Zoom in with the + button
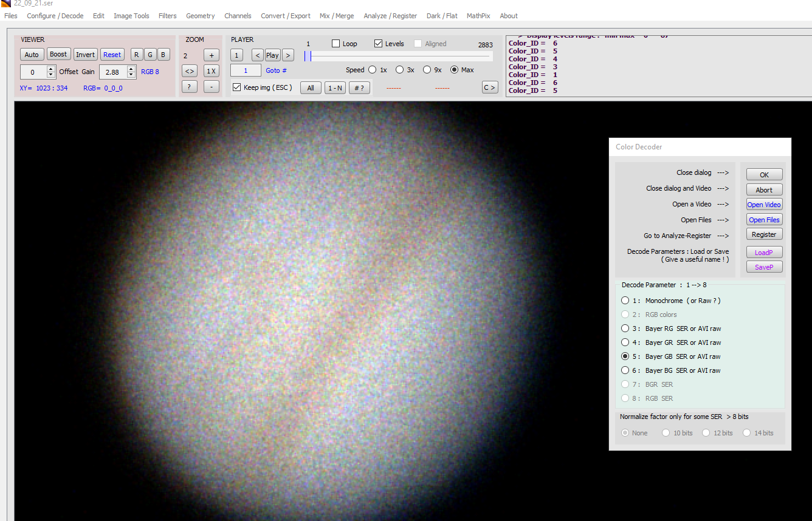 click(x=211, y=55)
